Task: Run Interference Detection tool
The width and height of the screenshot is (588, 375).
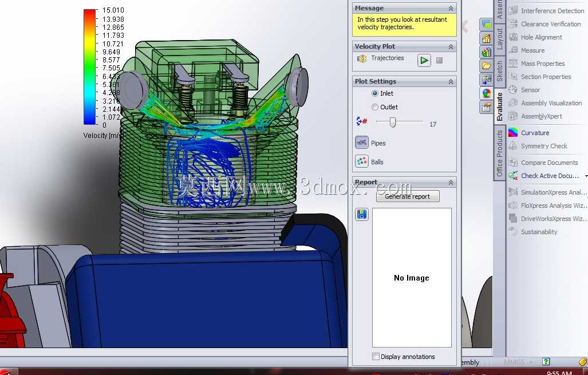Action: tap(546, 11)
